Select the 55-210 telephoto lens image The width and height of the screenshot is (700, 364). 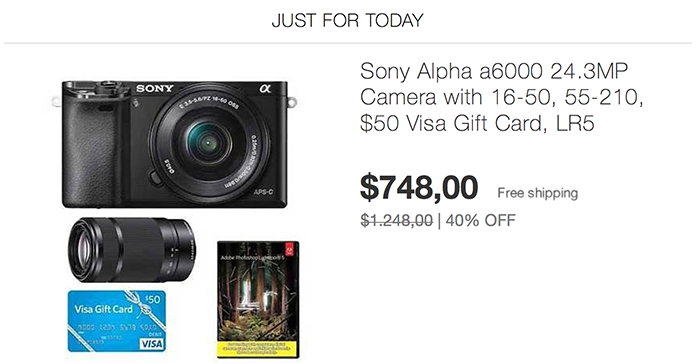(131, 249)
